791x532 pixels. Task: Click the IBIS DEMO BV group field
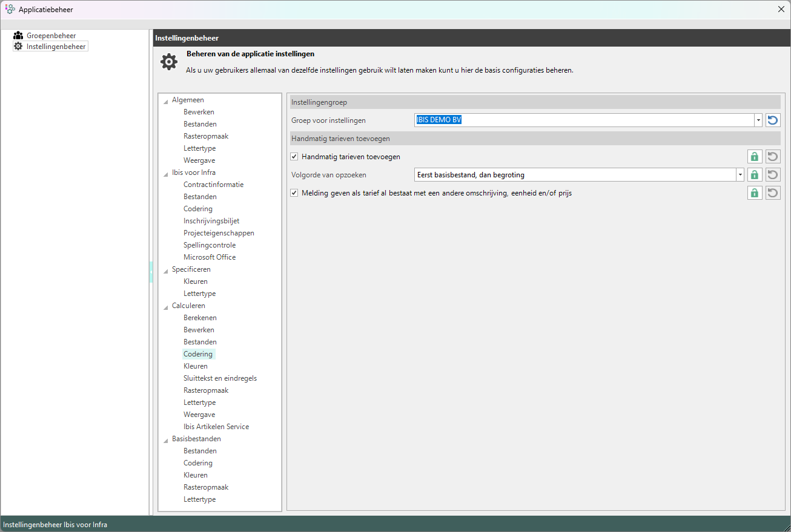coord(584,120)
